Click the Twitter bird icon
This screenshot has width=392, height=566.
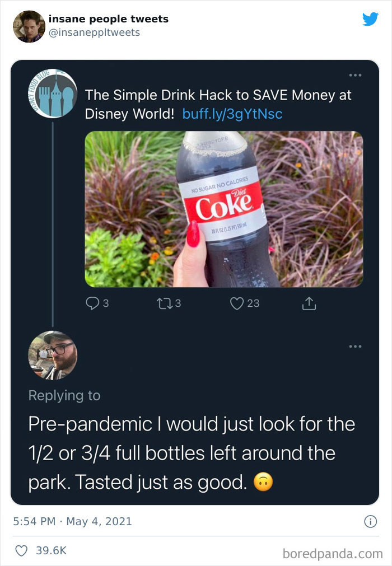pos(371,19)
